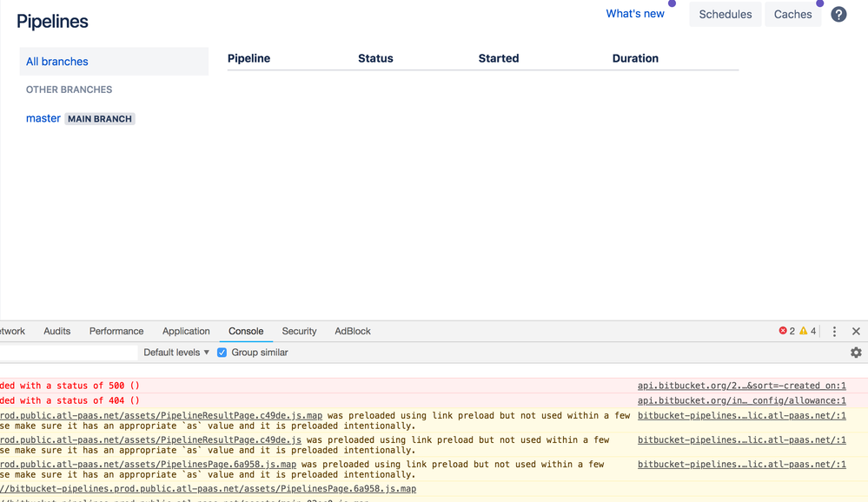Open PipelineResultPage.c49de.js.map link in console

pyautogui.click(x=161, y=416)
